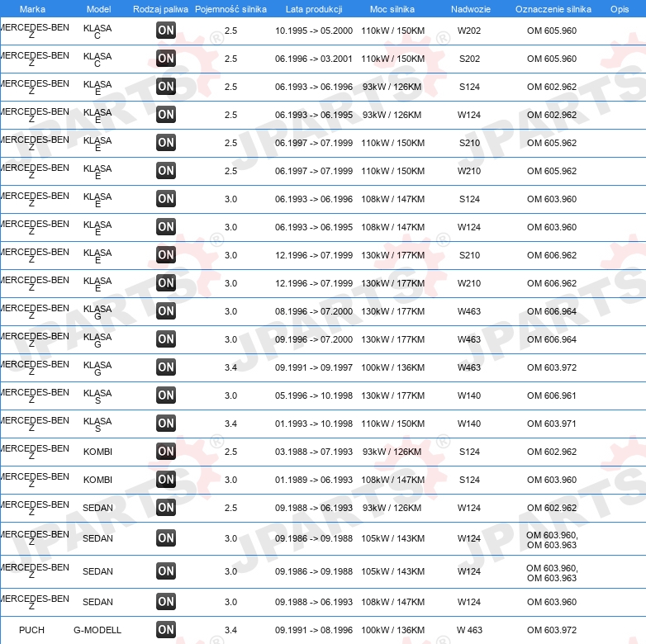The width and height of the screenshot is (646, 644).
Task: Select the '05.1996 -> 10.1998' date cell
Action: coord(314,395)
